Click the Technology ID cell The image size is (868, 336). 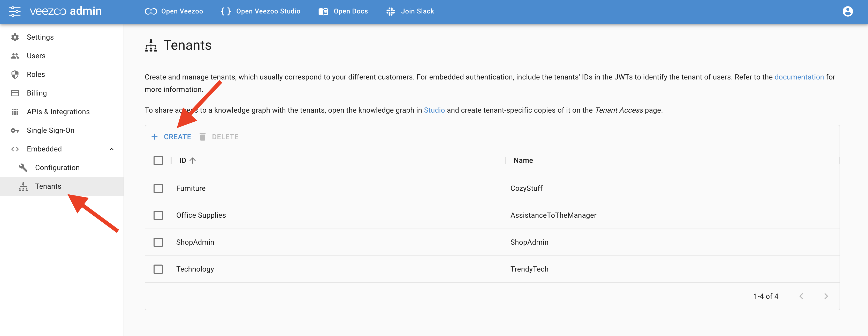point(195,269)
